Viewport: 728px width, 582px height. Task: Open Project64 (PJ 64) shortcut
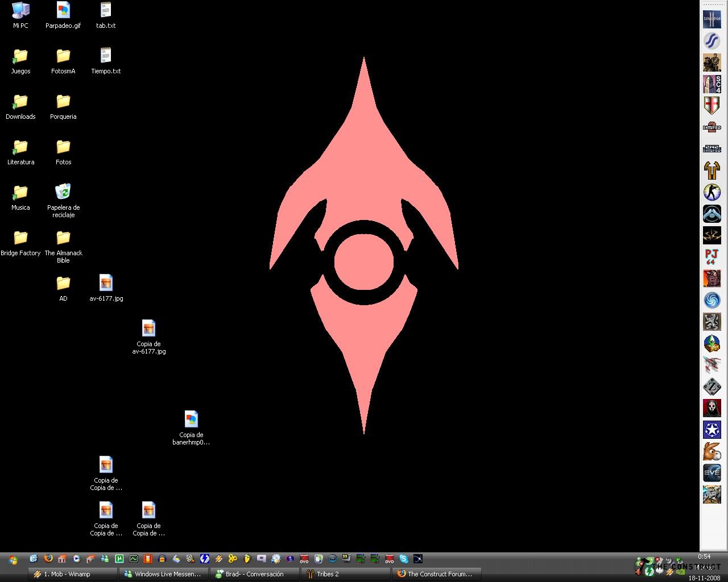tap(712, 256)
